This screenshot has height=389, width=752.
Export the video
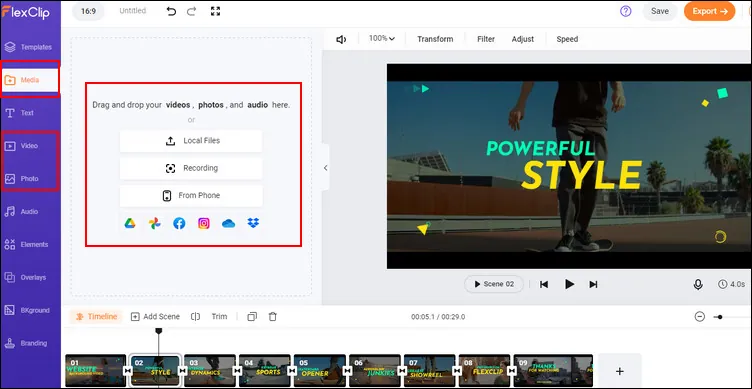click(709, 12)
